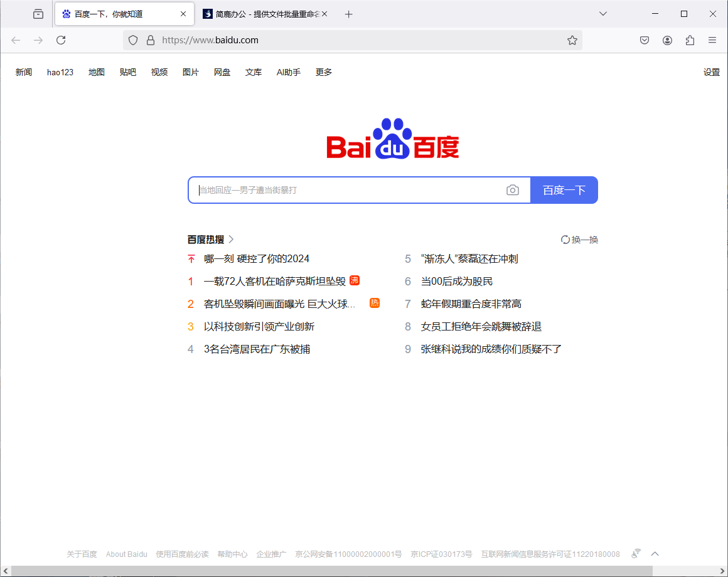The height and width of the screenshot is (577, 728).
Task: Open the hamburger application menu
Action: pos(712,40)
